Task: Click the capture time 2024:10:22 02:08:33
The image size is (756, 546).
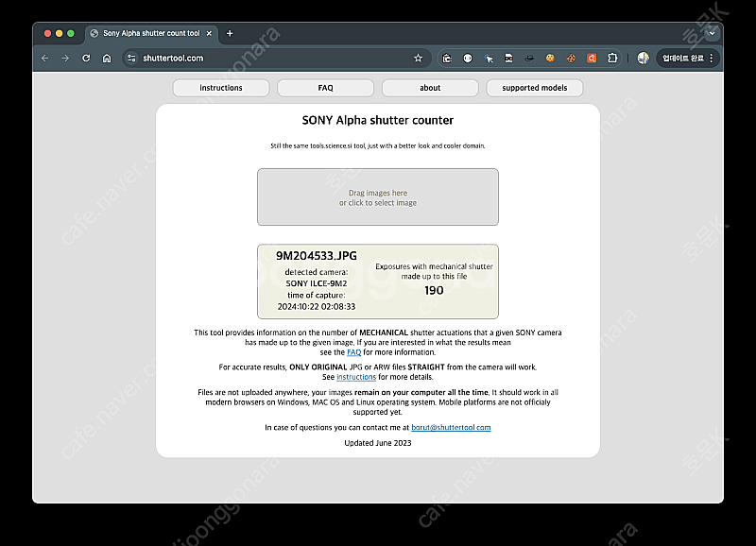Action: [x=317, y=306]
